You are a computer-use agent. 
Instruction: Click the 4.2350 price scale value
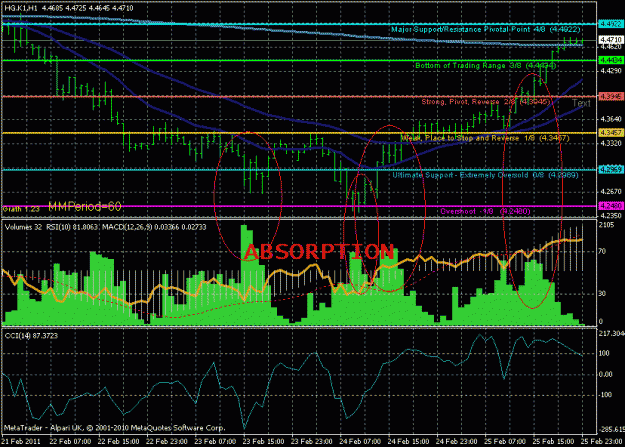(610, 215)
